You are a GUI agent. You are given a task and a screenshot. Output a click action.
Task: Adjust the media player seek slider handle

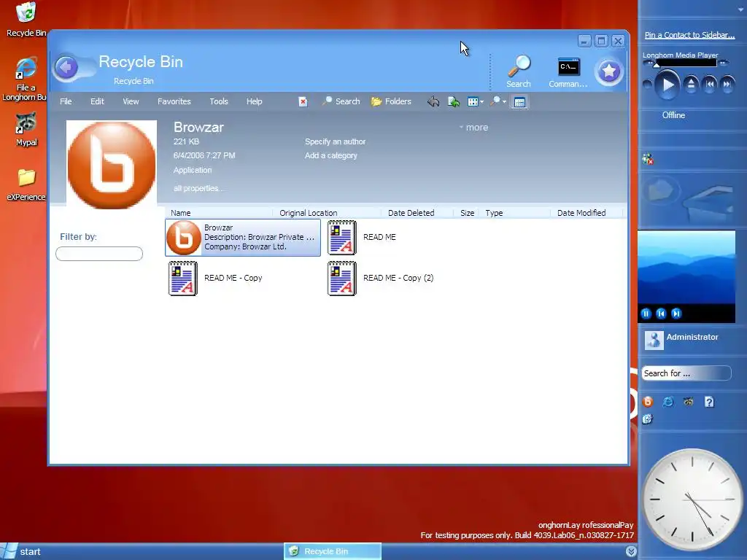coord(657,63)
